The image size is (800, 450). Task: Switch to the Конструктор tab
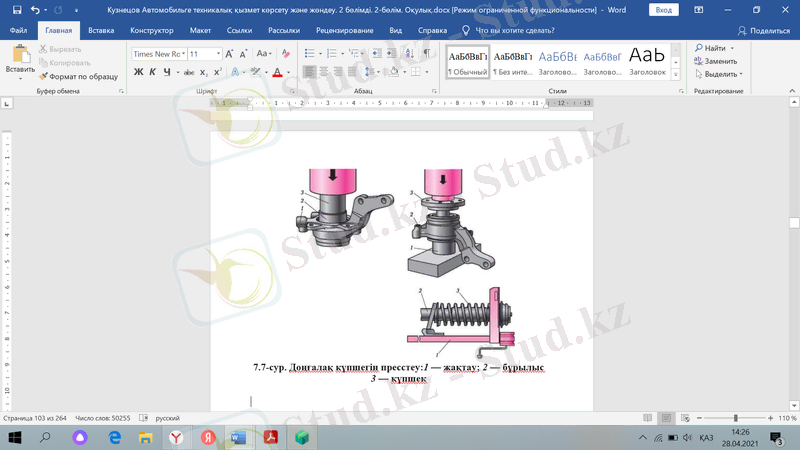coord(152,31)
